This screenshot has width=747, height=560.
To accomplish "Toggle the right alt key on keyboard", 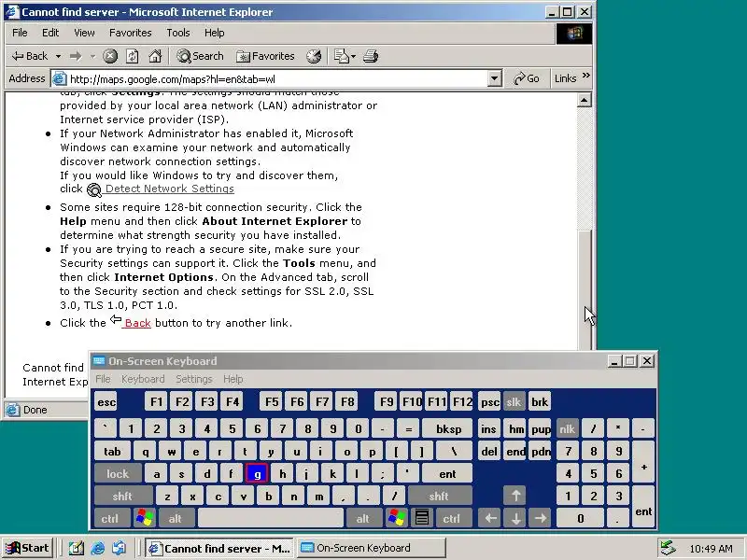I will pyautogui.click(x=363, y=518).
